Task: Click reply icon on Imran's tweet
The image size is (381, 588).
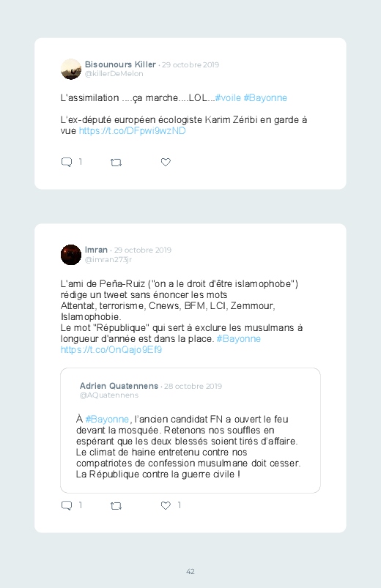Action: coord(67,505)
